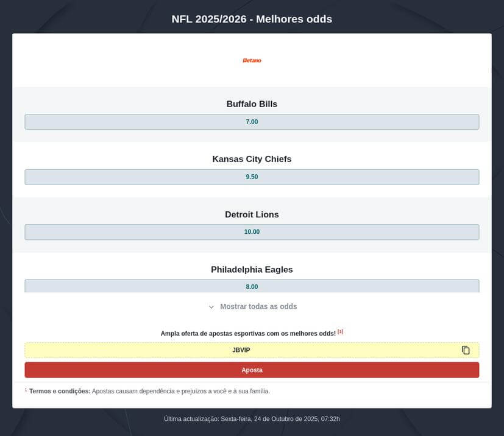Expand Mostrar todas as odds
The image size is (504, 436).
tap(258, 306)
